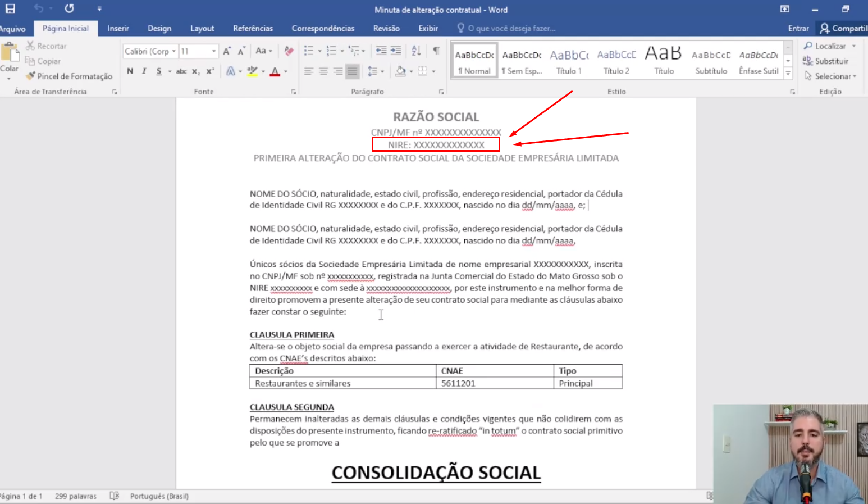Increase font size with the grow icon
Viewport: 868px width, 504px height.
(227, 51)
